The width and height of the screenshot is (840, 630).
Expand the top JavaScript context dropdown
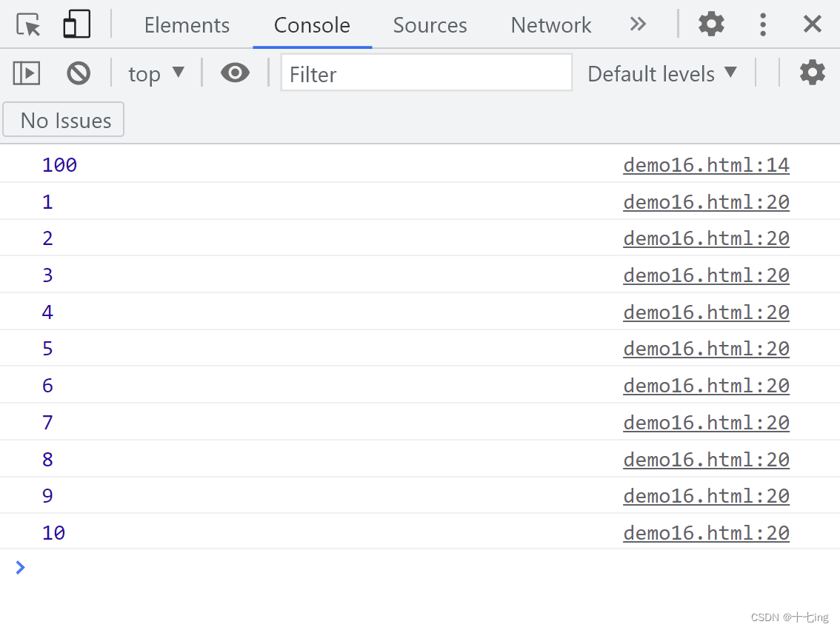(156, 73)
